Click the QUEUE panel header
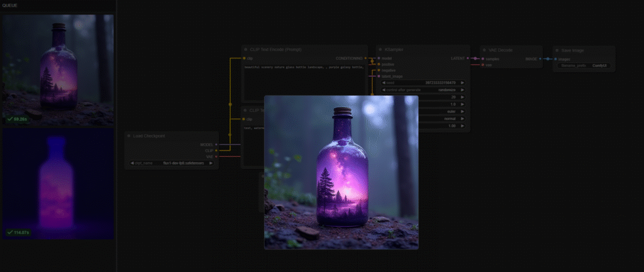The image size is (644, 272). pyautogui.click(x=9, y=5)
